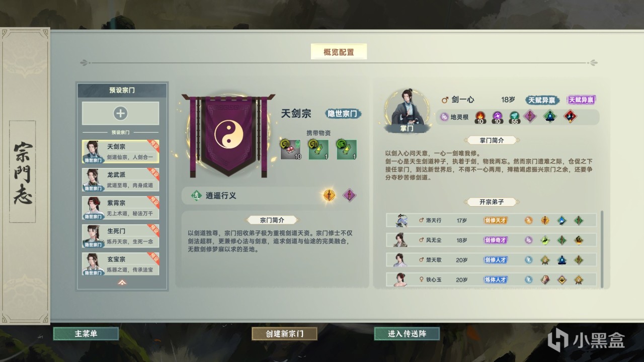644x362 pixels.
Task: Collapse the preset sect list chevron
Action: tap(122, 282)
